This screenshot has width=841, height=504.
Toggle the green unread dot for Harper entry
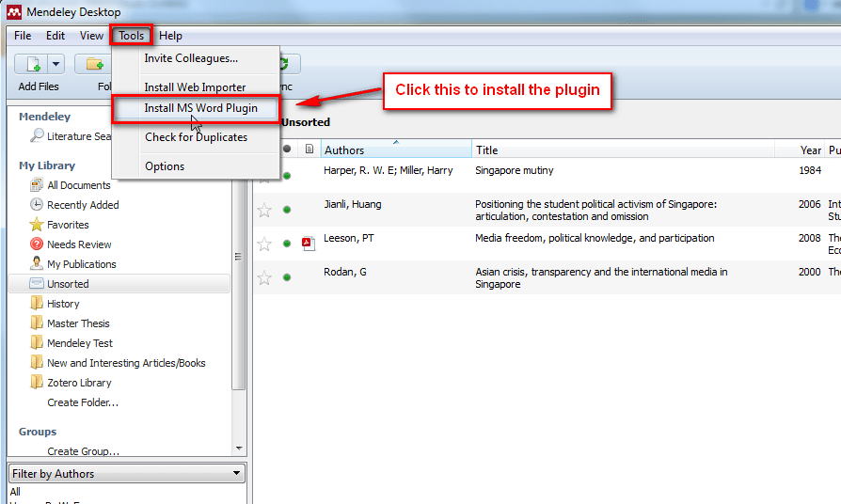click(287, 176)
